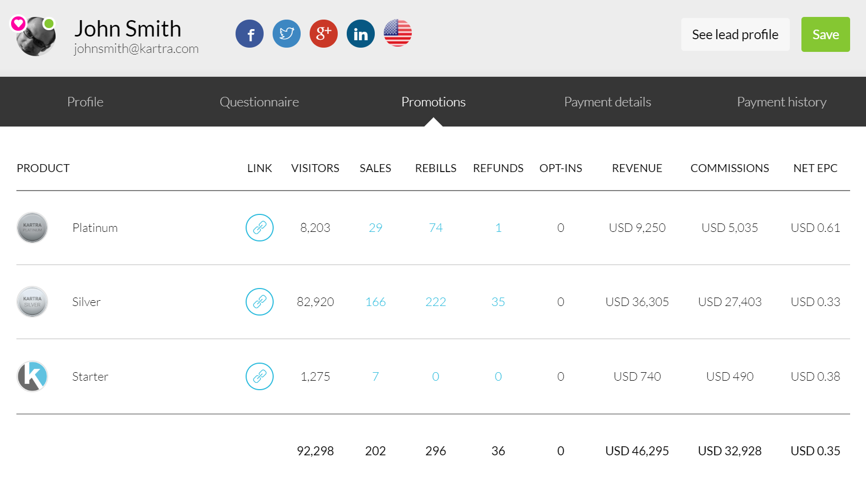Open Silver refunds count 35
The height and width of the screenshot is (504, 866).
[x=498, y=302]
